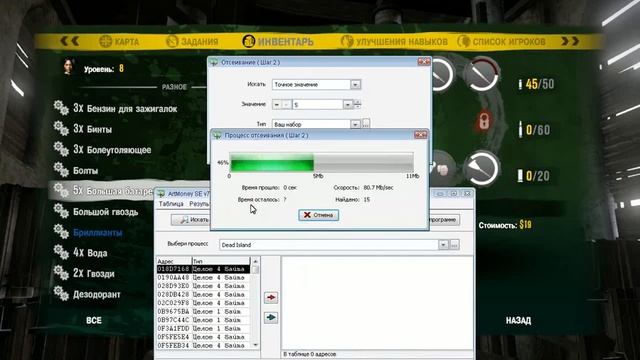Click the right double-arrow tab navigation
Image resolution: width=640 pixels, height=360 pixels.
point(570,41)
